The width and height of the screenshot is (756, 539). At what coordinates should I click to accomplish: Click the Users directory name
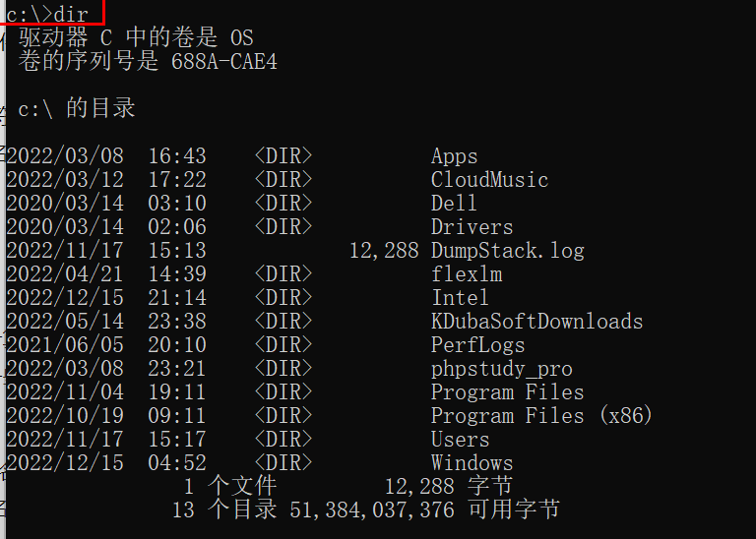click(460, 440)
